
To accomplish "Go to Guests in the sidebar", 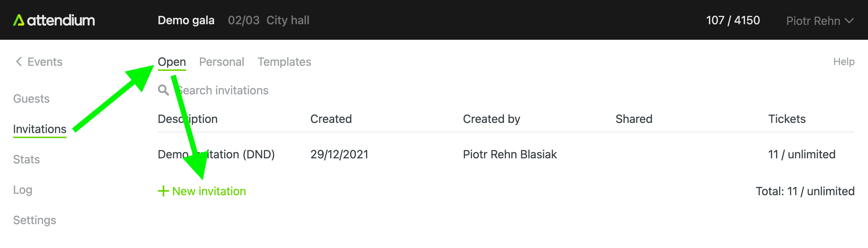I will tap(31, 99).
